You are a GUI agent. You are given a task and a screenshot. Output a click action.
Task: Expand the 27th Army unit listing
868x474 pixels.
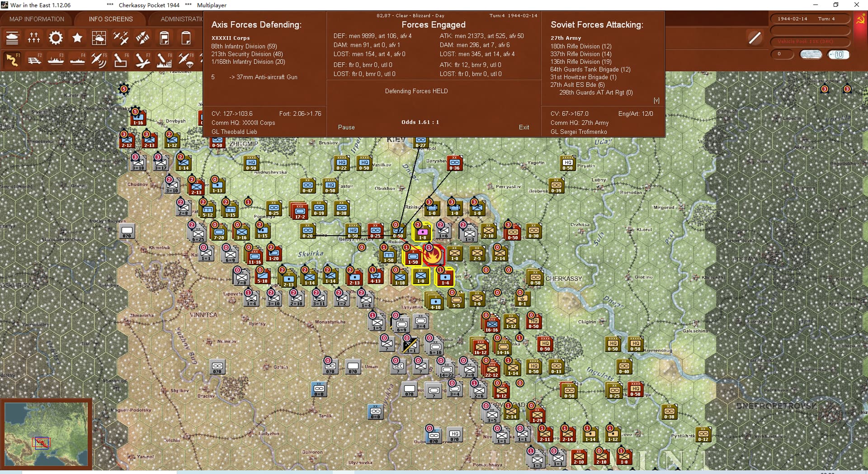click(566, 38)
